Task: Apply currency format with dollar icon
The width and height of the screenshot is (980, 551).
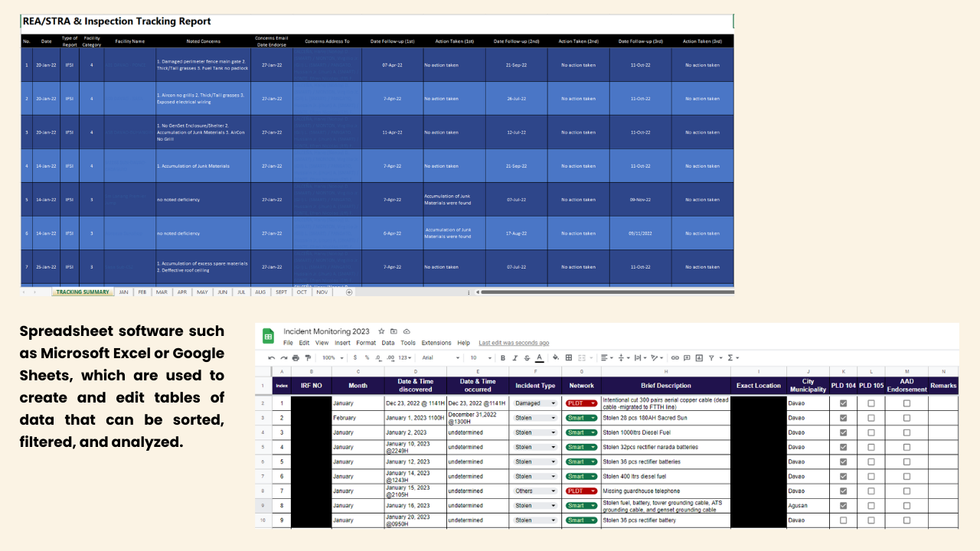Action: click(355, 357)
